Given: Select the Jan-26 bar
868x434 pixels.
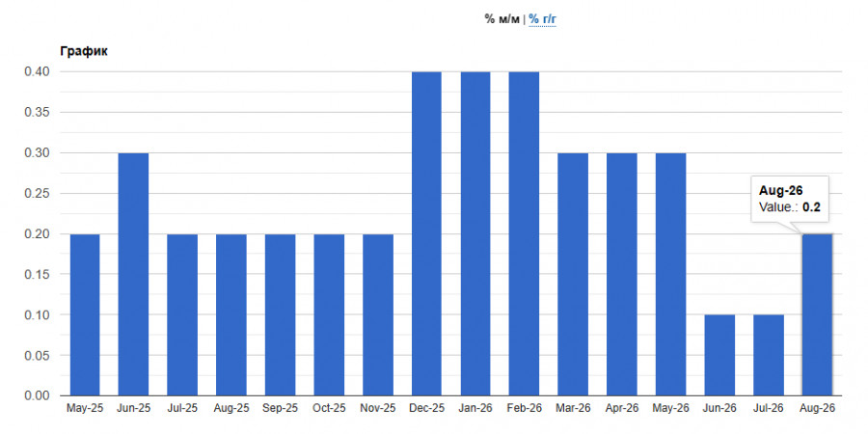Looking at the screenshot, I should tap(475, 233).
